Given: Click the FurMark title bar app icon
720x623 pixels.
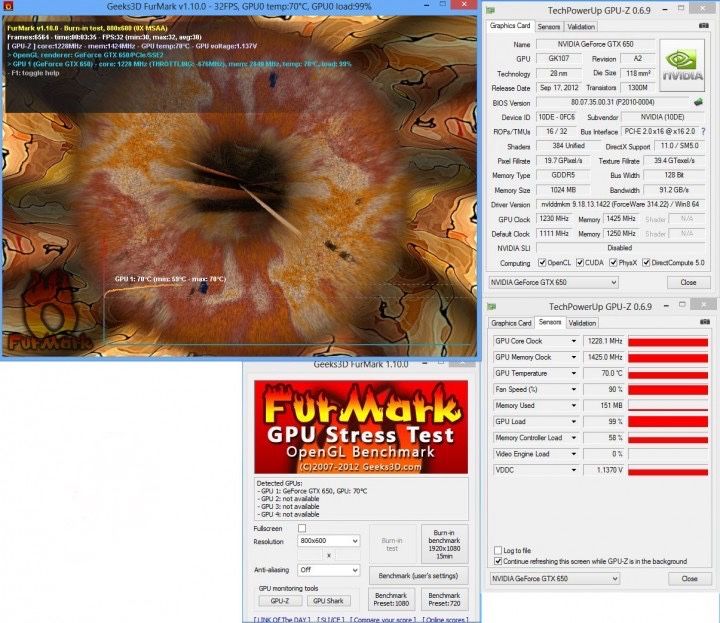Looking at the screenshot, I should [8, 6].
